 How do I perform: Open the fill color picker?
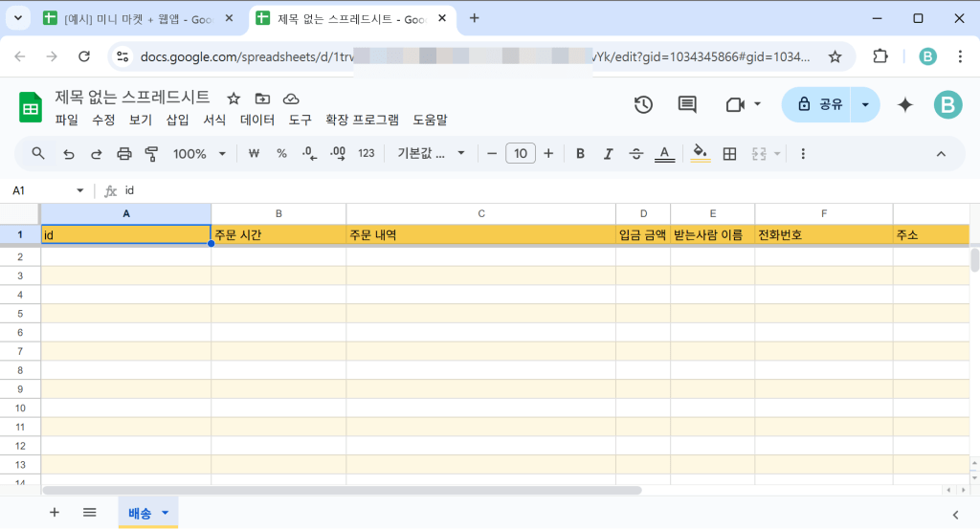(700, 154)
